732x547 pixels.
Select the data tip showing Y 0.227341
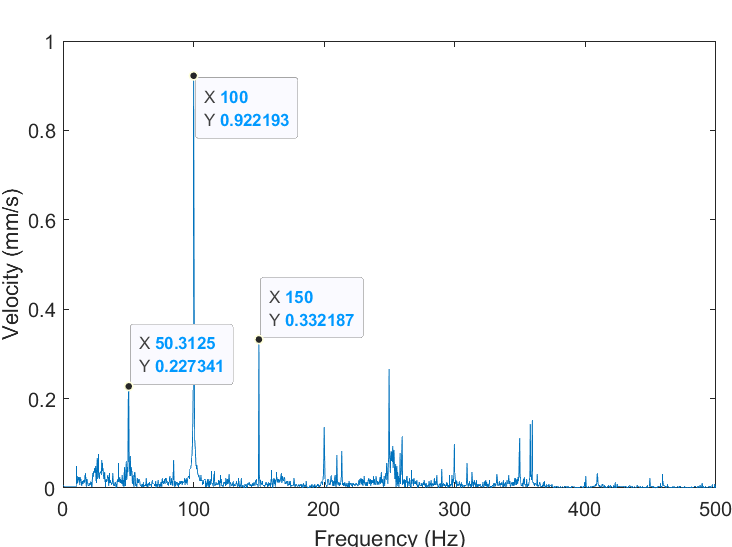point(182,354)
